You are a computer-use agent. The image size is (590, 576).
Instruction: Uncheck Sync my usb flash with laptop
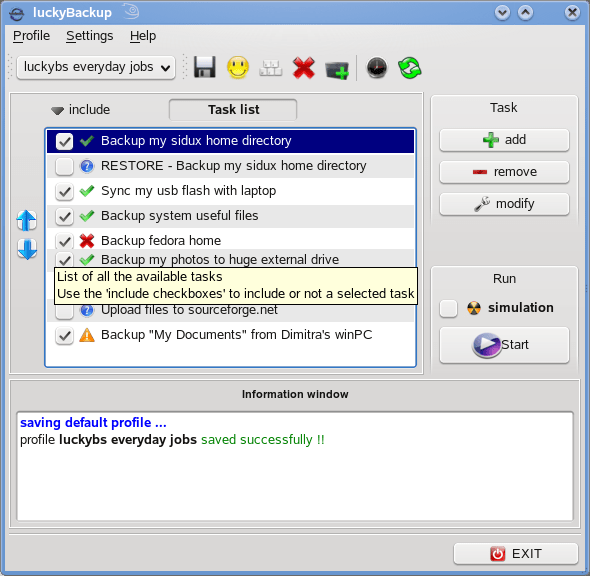(64, 191)
